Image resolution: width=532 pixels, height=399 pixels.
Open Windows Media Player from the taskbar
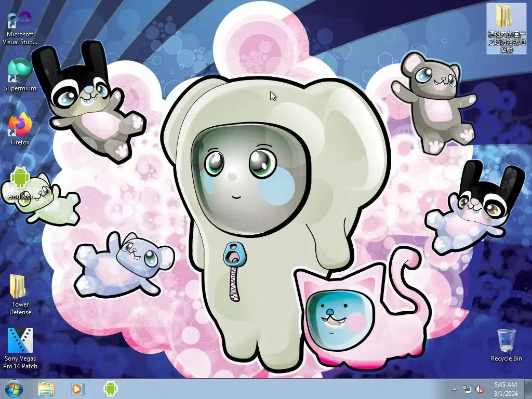[x=77, y=389]
